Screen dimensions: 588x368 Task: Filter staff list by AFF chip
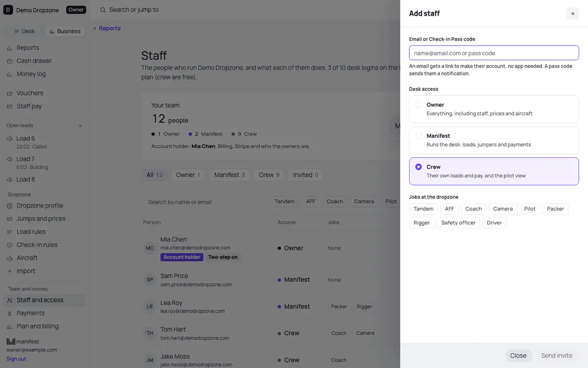tap(311, 202)
